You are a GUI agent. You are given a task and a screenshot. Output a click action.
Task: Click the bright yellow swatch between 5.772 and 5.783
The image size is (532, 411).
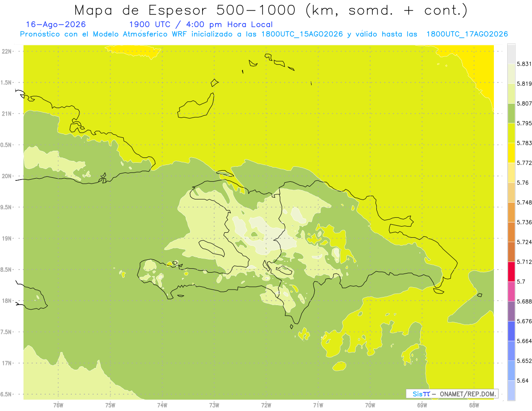(x=511, y=153)
